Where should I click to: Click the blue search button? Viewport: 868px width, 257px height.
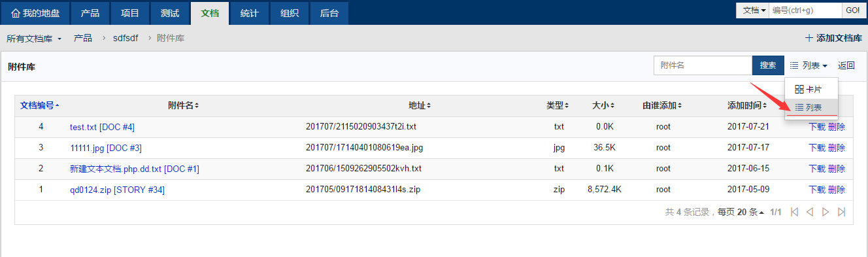768,65
